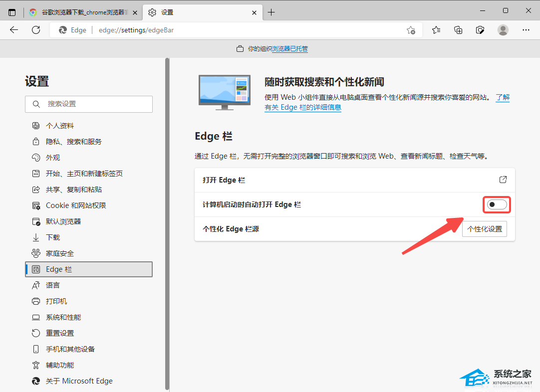This screenshot has width=540, height=392.
Task: Toggle 计算机启动时自动打开 Edge 栏
Action: pos(497,204)
